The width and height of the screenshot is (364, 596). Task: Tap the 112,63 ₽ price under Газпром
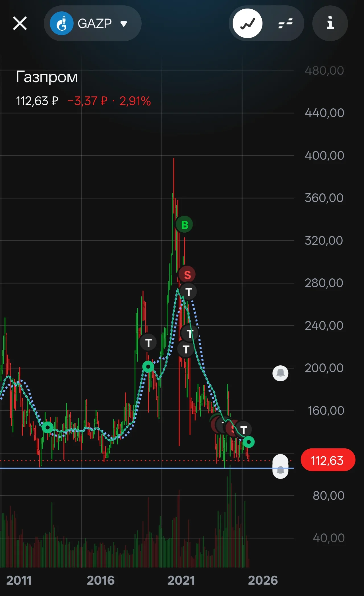[37, 101]
